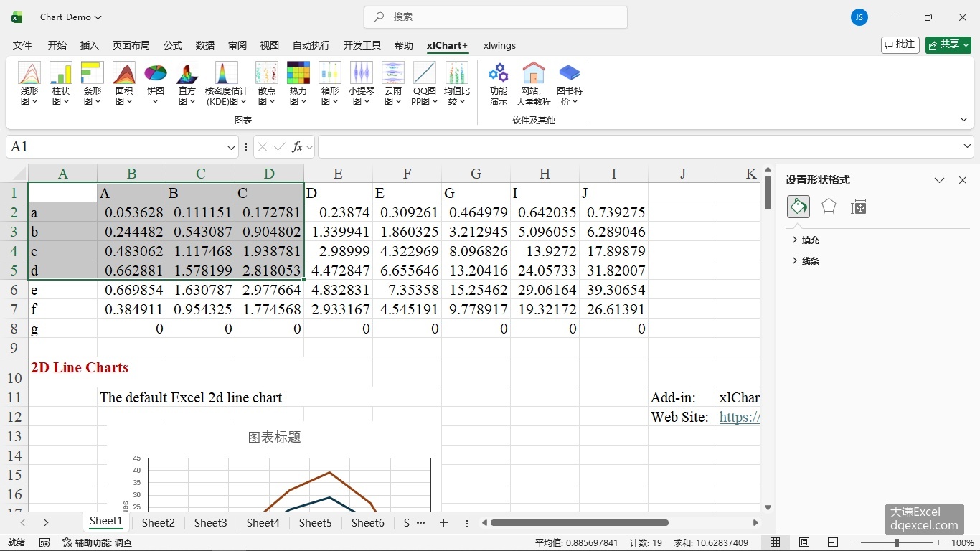
Task: Select the size and properties icon
Action: [859, 207]
